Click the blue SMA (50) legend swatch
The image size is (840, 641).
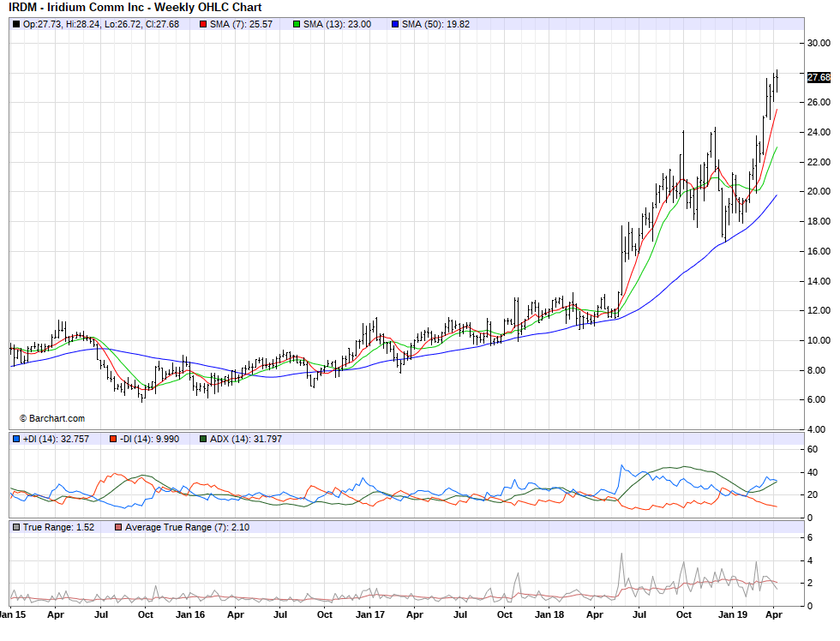pos(395,24)
